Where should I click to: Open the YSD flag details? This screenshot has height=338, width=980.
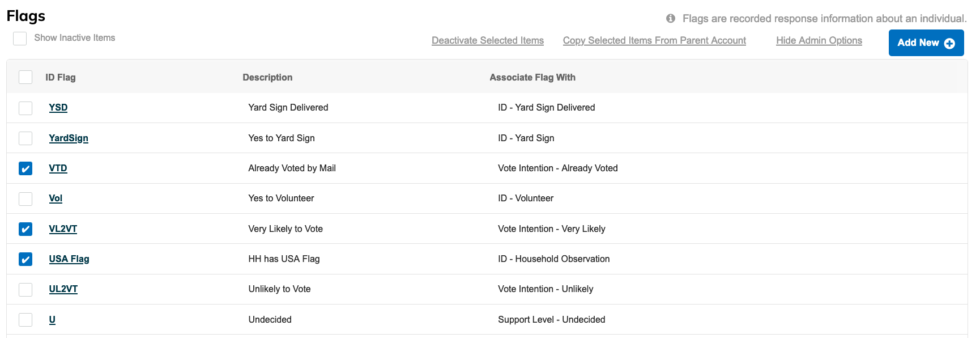58,107
